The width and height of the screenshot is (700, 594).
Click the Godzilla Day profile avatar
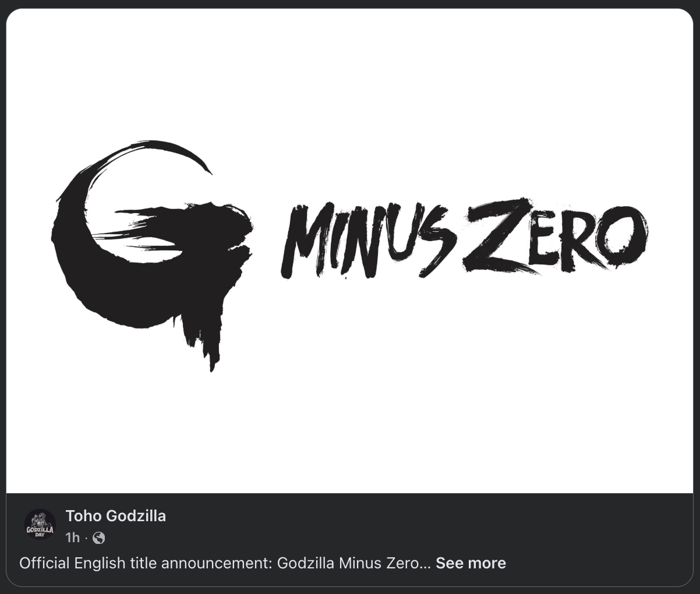coord(40,525)
